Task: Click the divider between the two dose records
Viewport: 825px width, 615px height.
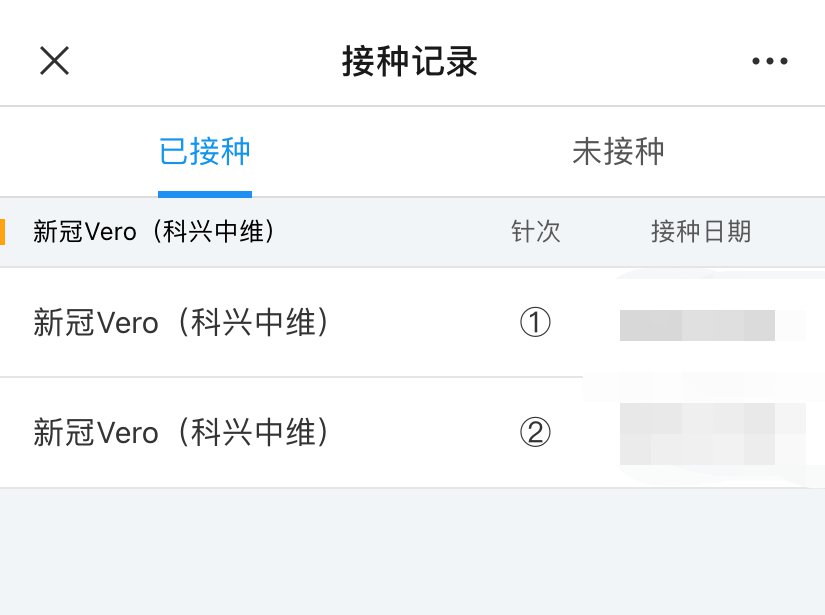Action: tap(300, 377)
